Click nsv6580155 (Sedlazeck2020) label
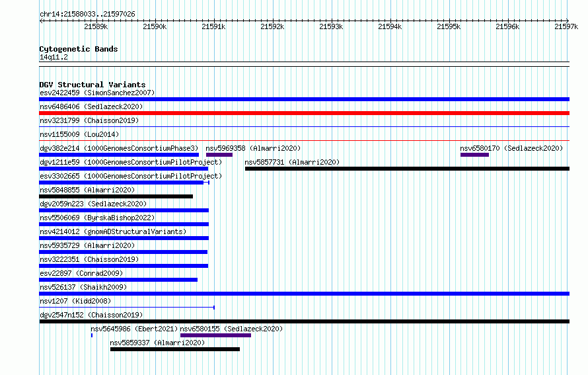 point(231,329)
